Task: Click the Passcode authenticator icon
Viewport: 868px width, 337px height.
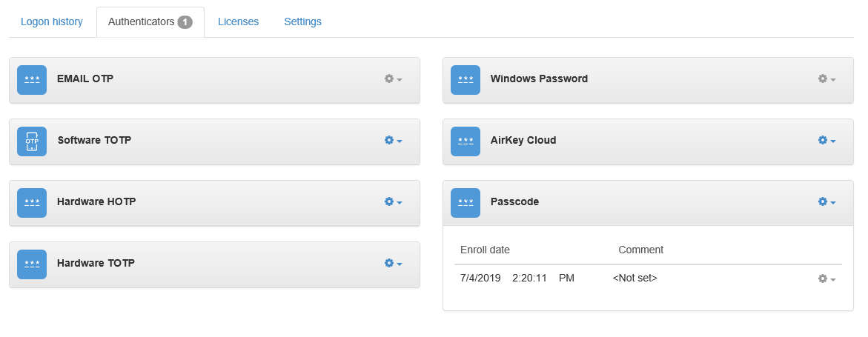Action: (x=466, y=202)
